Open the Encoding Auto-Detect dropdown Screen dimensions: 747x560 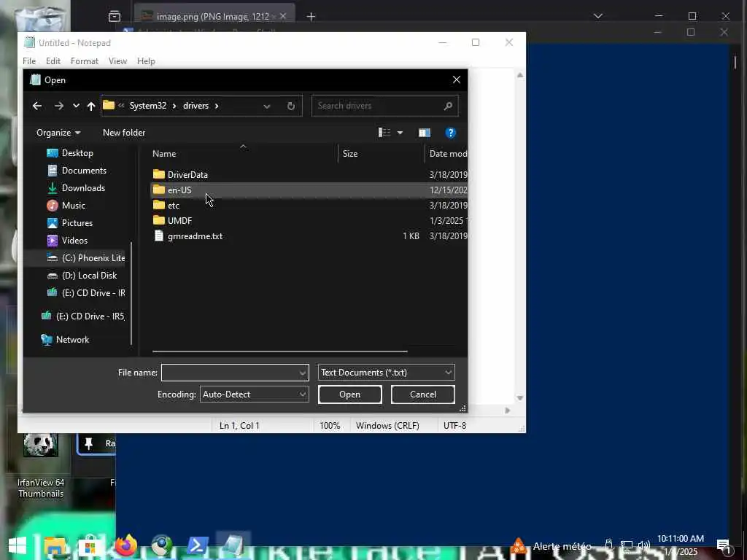[254, 394]
